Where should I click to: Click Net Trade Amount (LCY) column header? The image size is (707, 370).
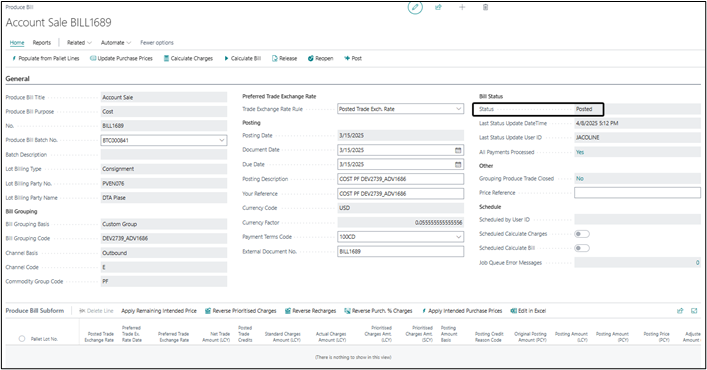[216, 337]
